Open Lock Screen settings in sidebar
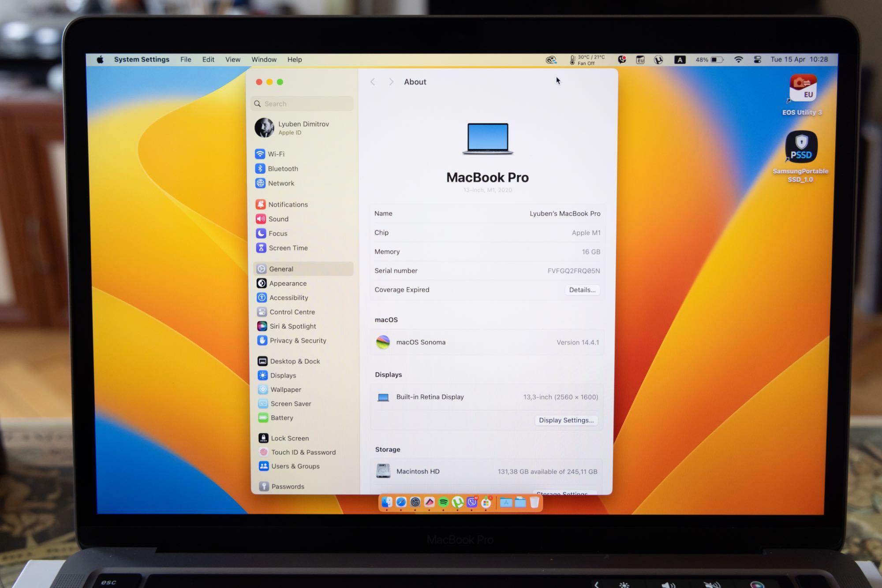Image resolution: width=882 pixels, height=588 pixels. (284, 438)
